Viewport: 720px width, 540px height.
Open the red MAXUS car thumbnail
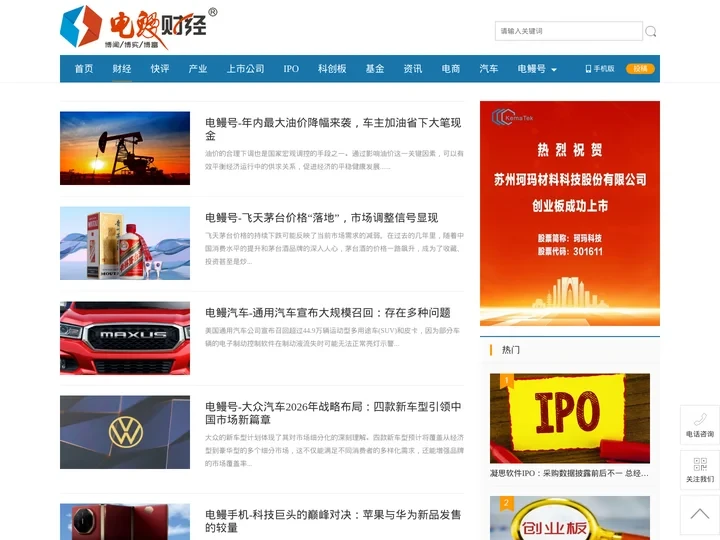[125, 338]
